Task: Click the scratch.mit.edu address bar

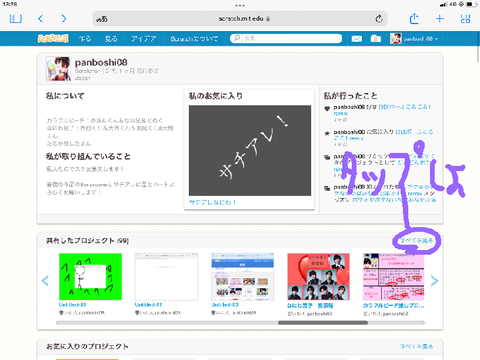Action: tap(240, 19)
